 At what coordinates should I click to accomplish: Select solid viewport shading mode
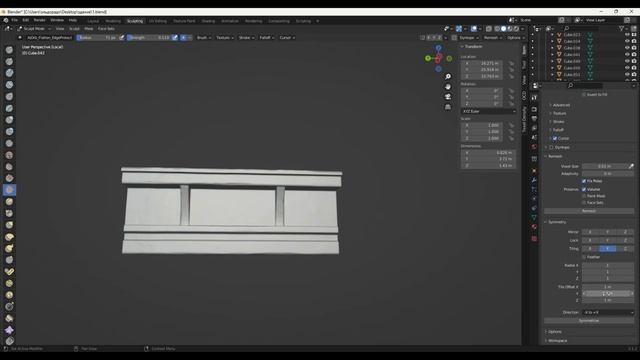503,29
